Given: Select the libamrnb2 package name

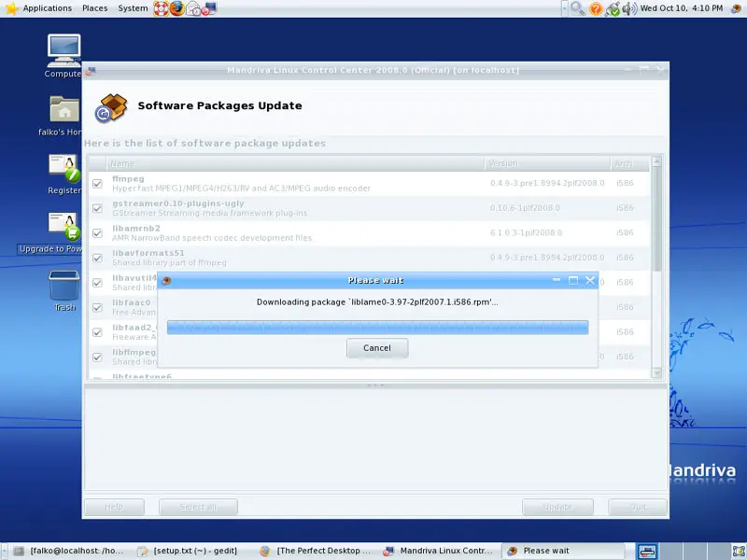Looking at the screenshot, I should click(x=136, y=229).
